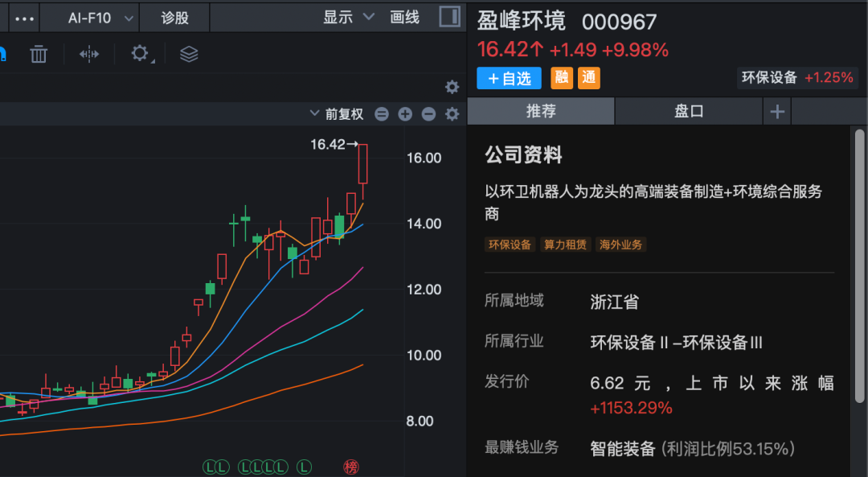Click the 环保设备 II –环保设备 III industry value
868x477 pixels.
point(677,343)
